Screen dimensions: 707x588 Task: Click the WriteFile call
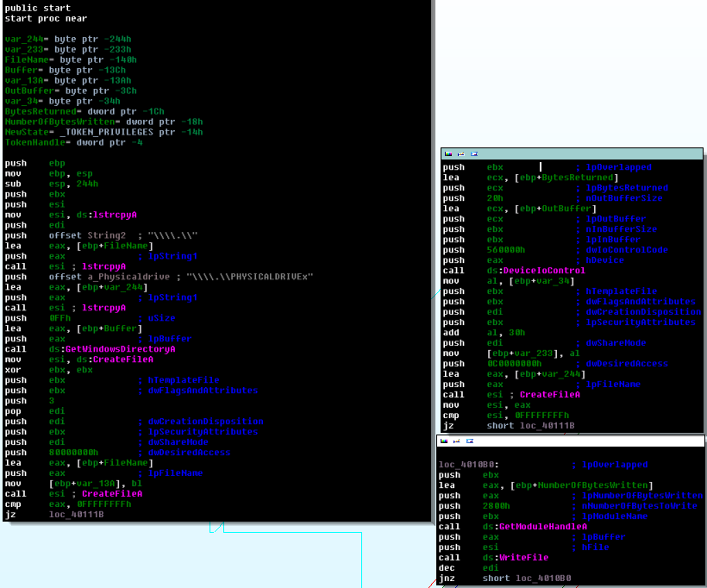click(493, 558)
